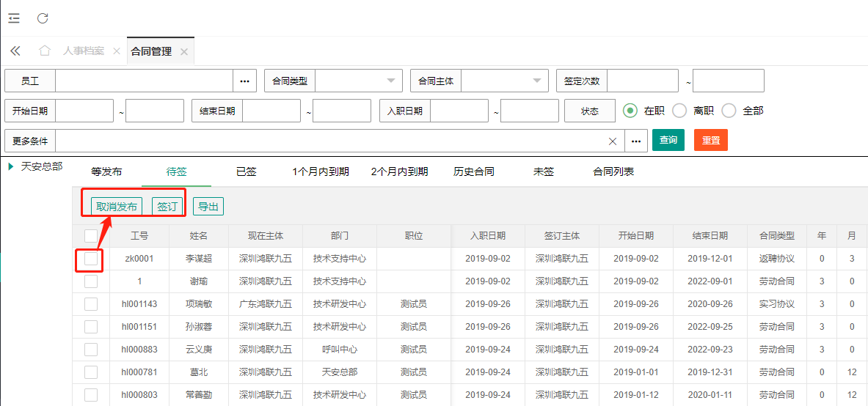Switch to the 已签 tab
The image size is (868, 406).
point(246,171)
